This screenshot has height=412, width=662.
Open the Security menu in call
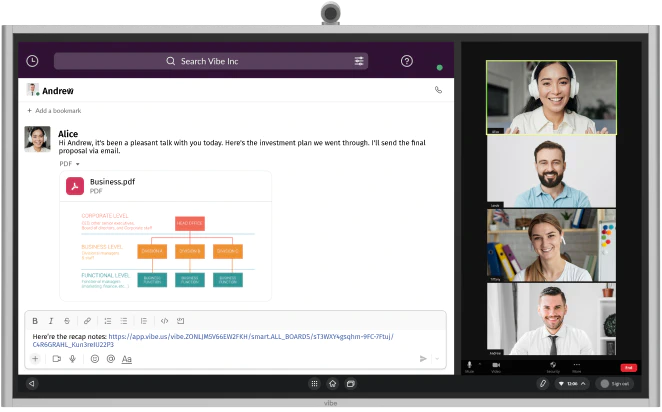[552, 365]
